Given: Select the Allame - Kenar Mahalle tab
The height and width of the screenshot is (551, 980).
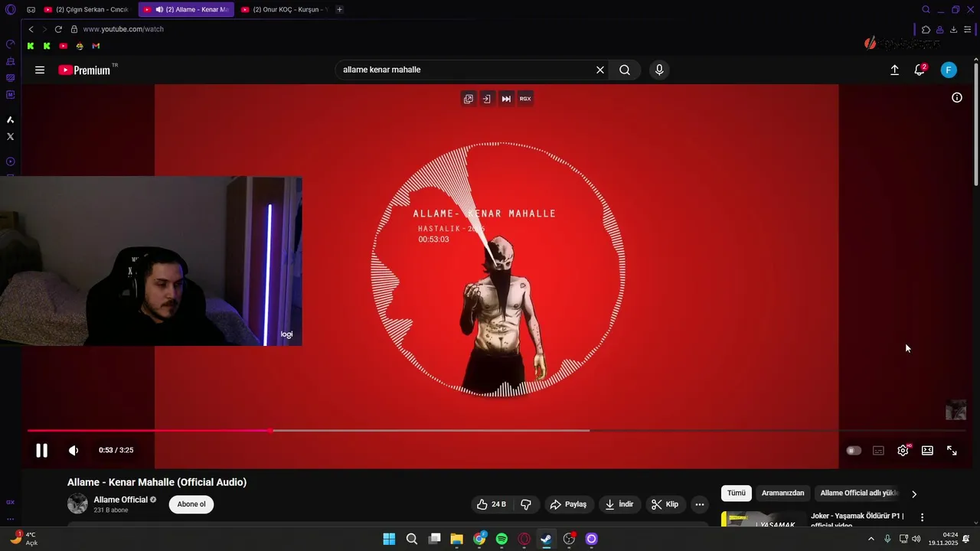Looking at the screenshot, I should coord(186,10).
